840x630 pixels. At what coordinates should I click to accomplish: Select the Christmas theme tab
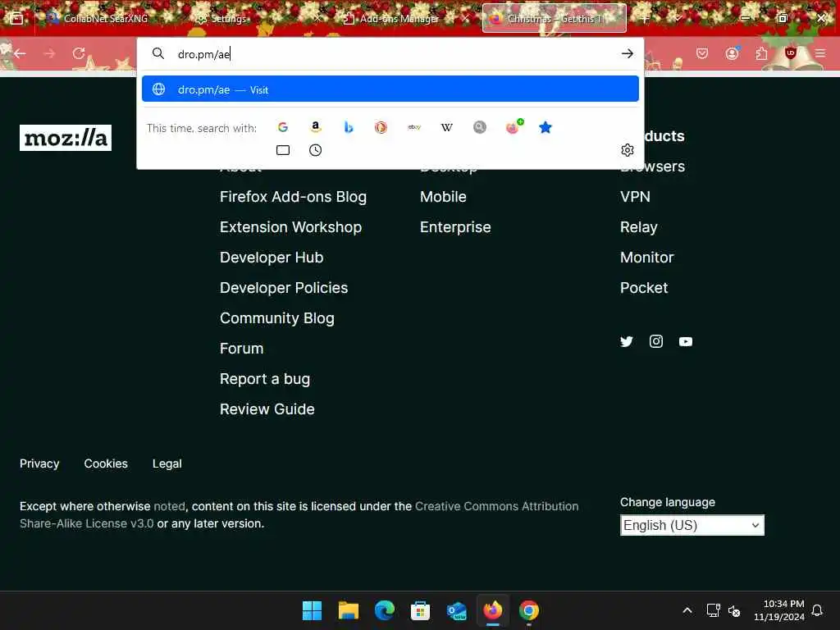click(x=555, y=19)
